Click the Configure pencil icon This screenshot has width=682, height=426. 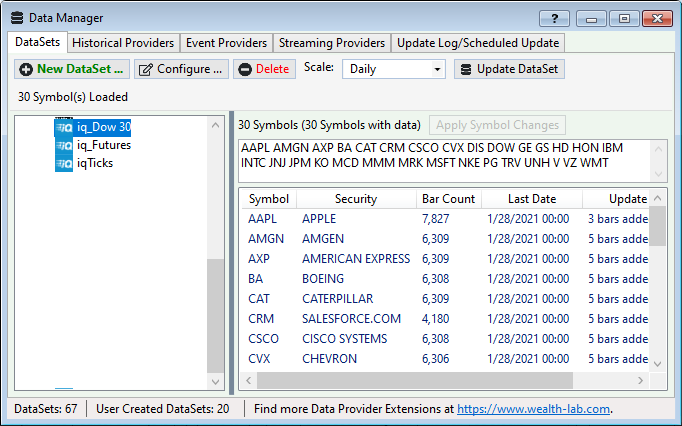point(145,69)
